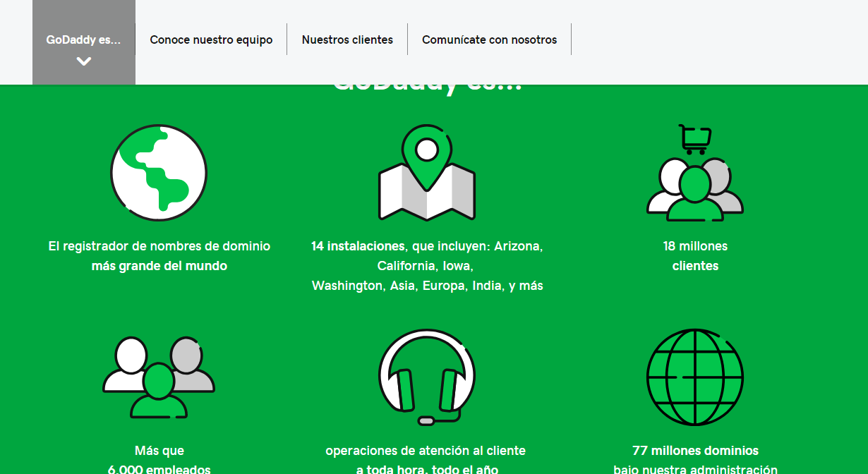
Task: Click the green-and-white world globe icon
Action: point(159,172)
